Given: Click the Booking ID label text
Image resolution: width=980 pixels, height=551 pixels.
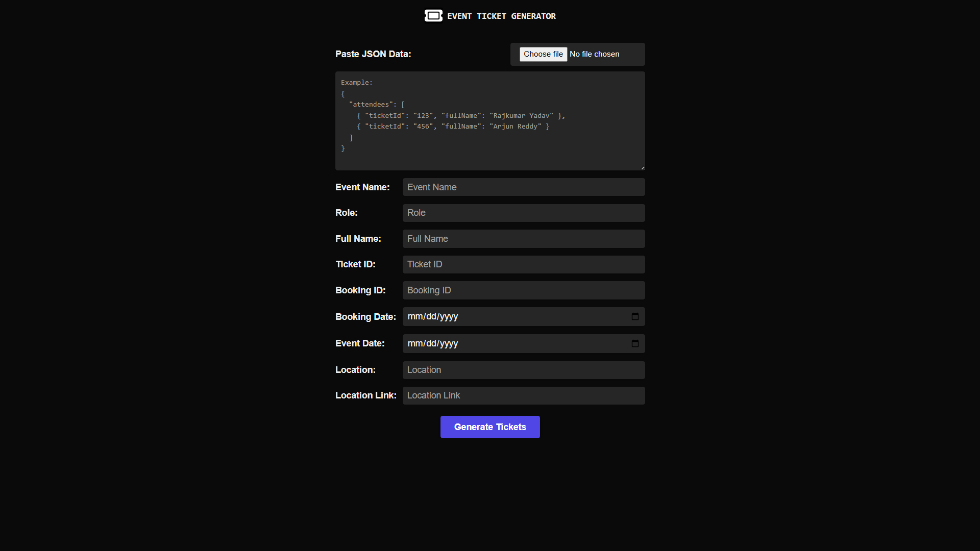Looking at the screenshot, I should click(360, 290).
